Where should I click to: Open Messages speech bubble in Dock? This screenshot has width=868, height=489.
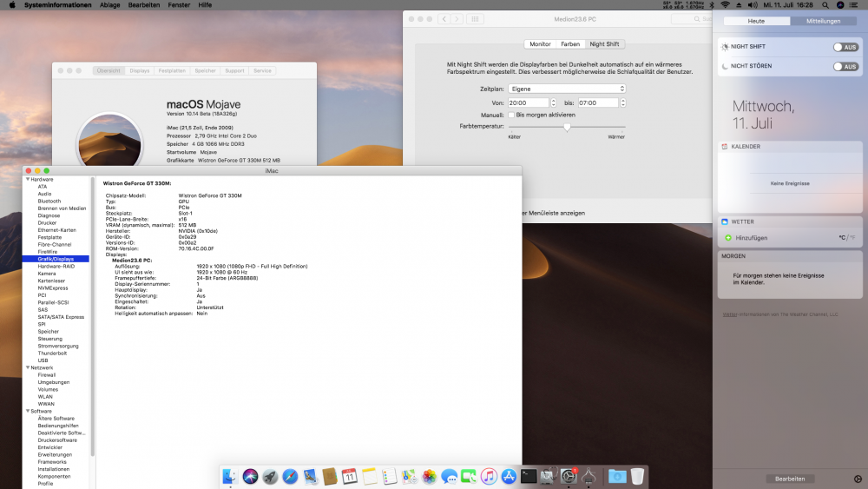[x=450, y=476]
